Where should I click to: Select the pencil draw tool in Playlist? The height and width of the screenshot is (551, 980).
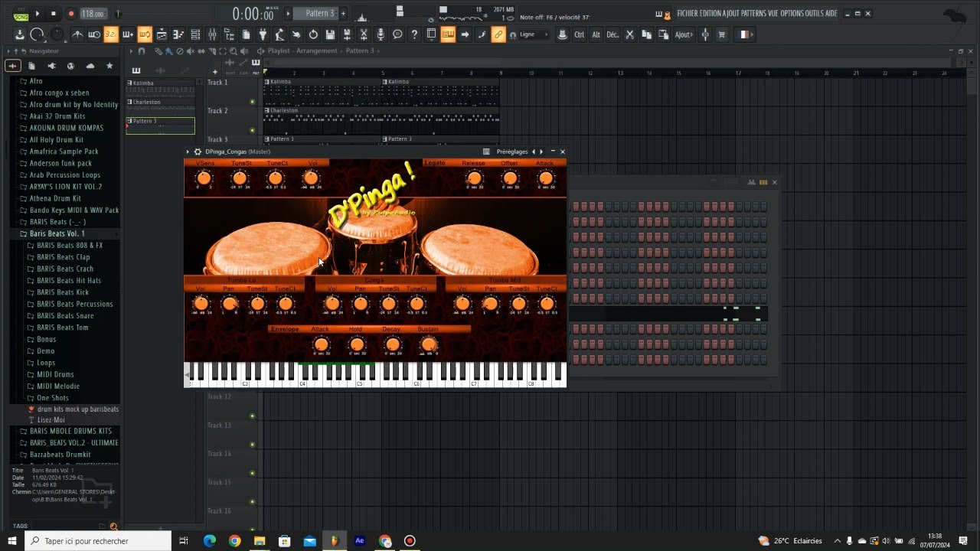click(158, 51)
